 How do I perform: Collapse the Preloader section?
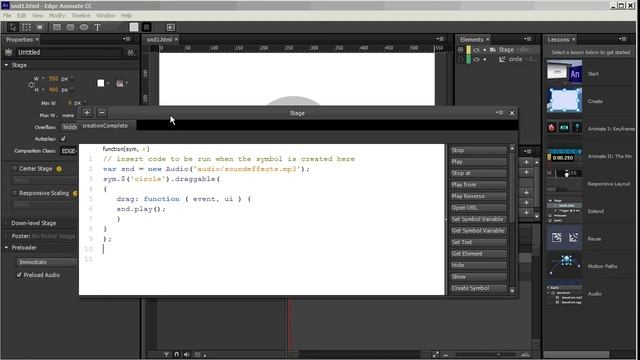pos(6,248)
